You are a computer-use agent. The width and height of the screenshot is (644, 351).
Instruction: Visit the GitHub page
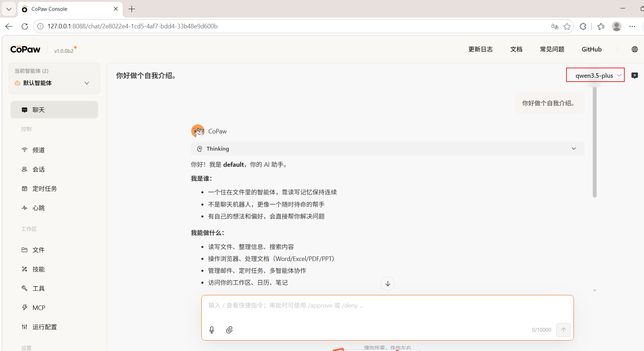591,49
